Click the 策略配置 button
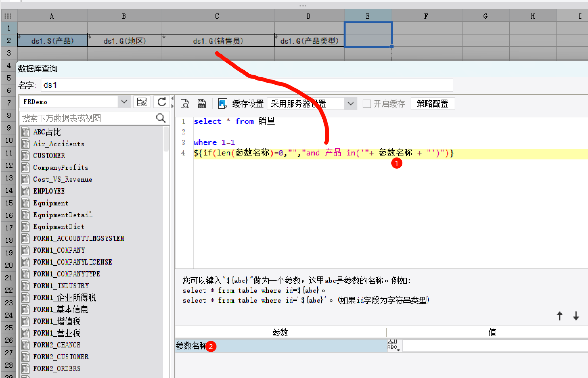 (433, 104)
